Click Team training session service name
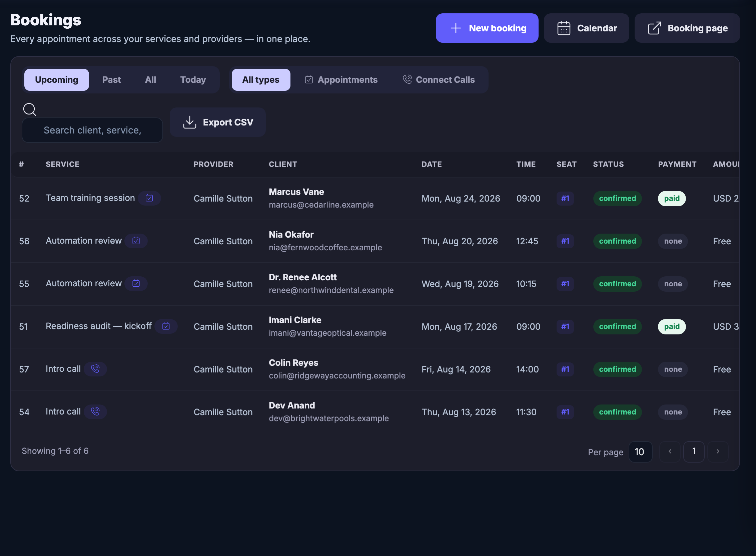The height and width of the screenshot is (556, 756). click(90, 198)
